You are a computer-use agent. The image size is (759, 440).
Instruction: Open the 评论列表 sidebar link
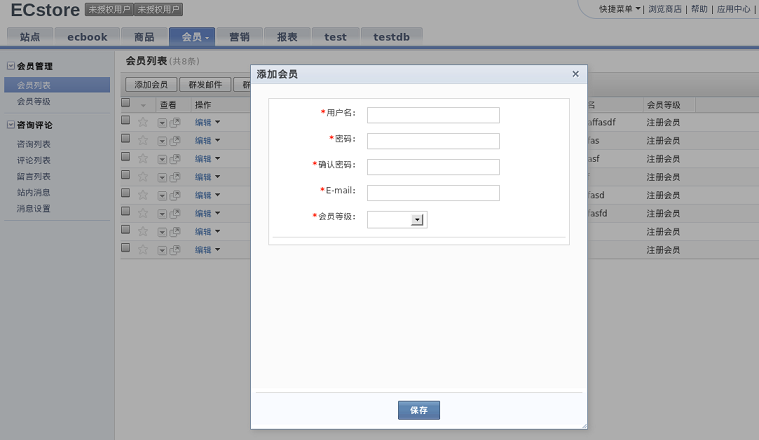point(34,160)
